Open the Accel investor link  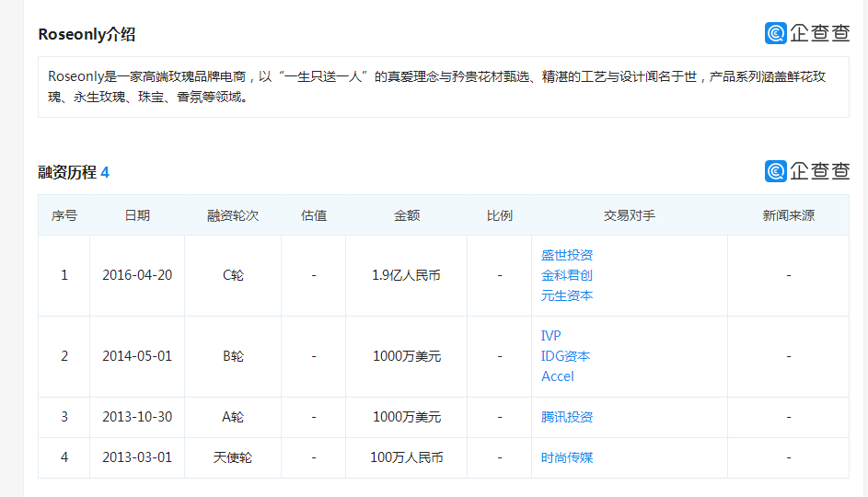(x=558, y=376)
